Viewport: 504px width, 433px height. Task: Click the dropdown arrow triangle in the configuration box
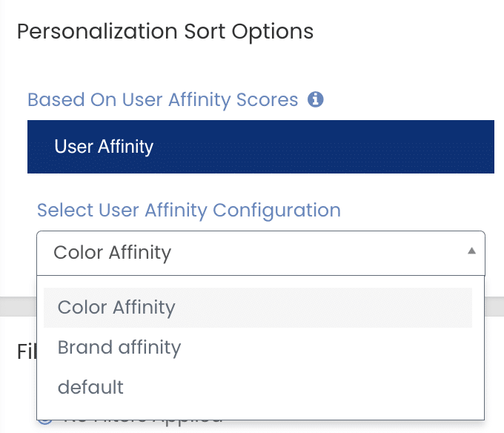point(471,251)
